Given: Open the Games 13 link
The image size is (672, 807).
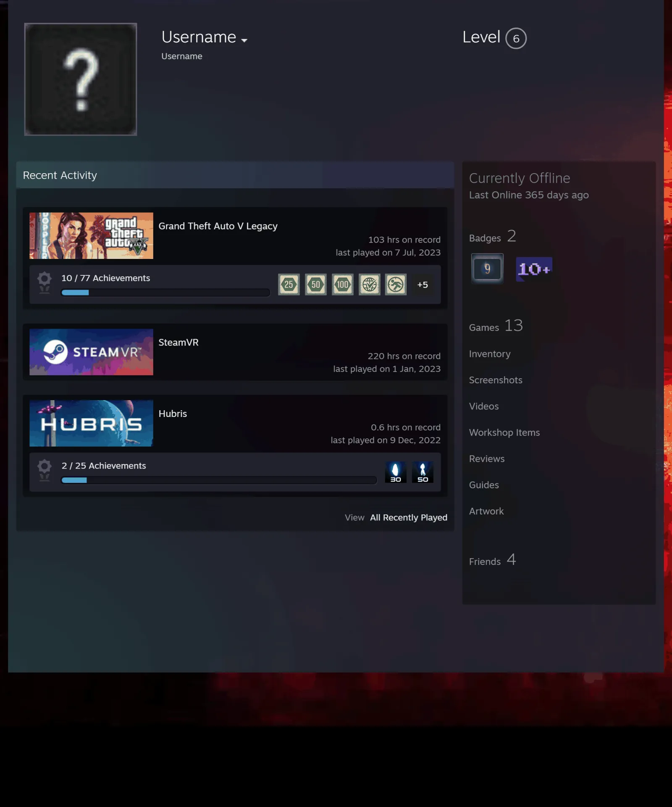Looking at the screenshot, I should 496,326.
